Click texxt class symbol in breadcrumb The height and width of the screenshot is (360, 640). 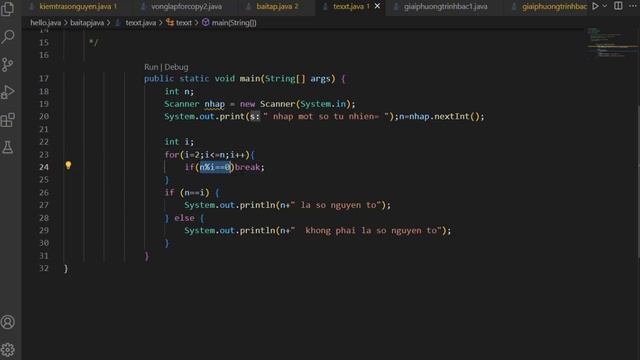(183, 23)
